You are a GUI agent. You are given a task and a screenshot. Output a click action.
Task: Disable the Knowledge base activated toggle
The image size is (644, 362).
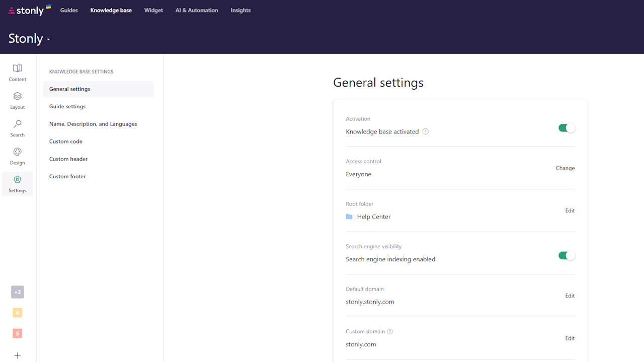click(567, 128)
